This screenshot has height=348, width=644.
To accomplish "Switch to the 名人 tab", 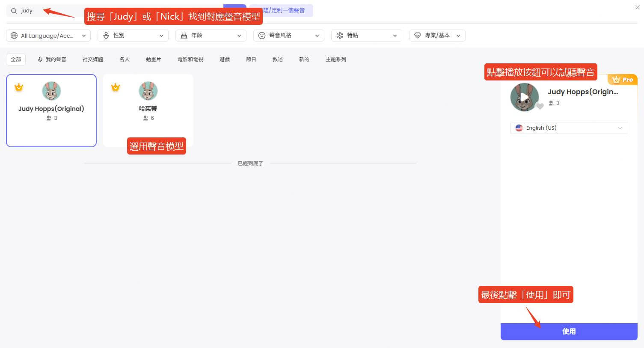I will tap(124, 59).
